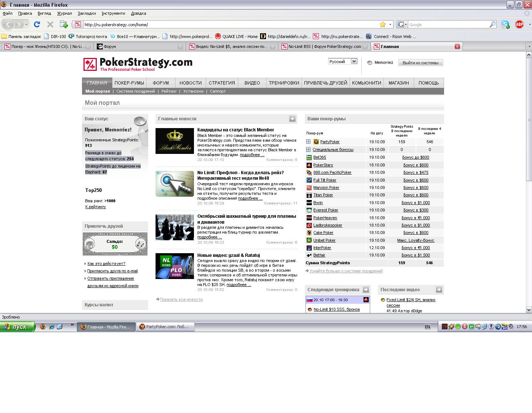
Task: Click the Firefox reload page icon
Action: [x=37, y=24]
